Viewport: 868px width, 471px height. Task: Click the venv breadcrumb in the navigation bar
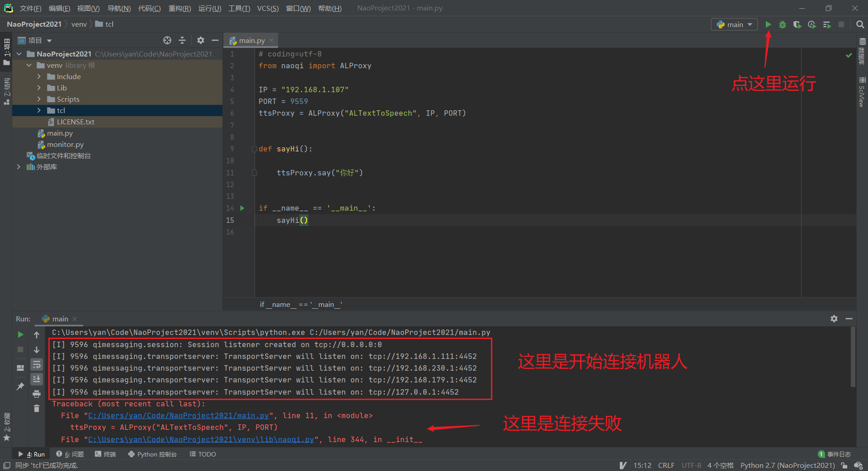[79, 24]
